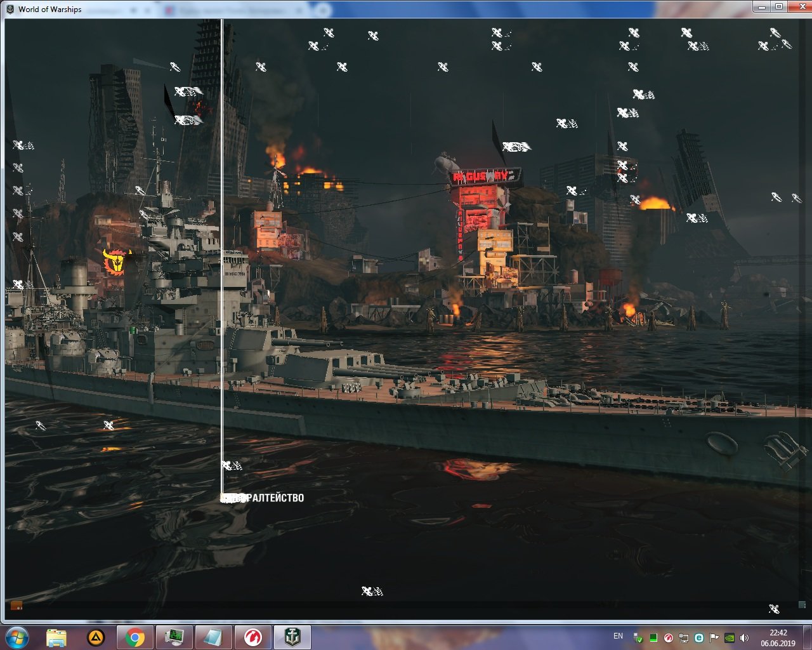Open the network connection tray icon
The image size is (812, 650).
pos(683,638)
